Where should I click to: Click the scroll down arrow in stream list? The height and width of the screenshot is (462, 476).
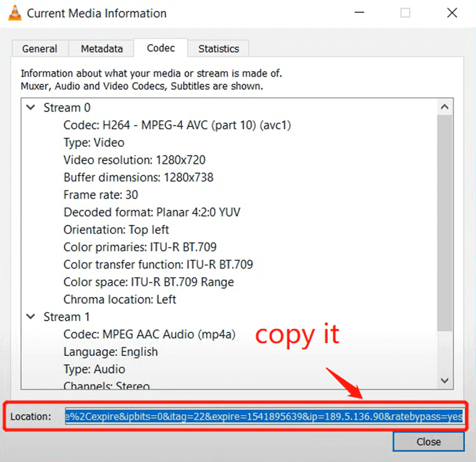click(445, 380)
